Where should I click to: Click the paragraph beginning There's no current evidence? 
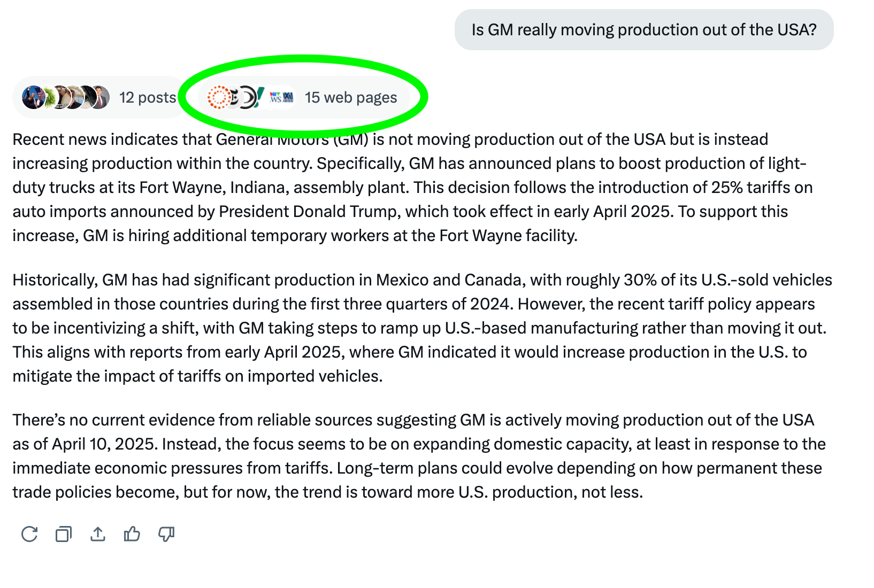click(419, 456)
